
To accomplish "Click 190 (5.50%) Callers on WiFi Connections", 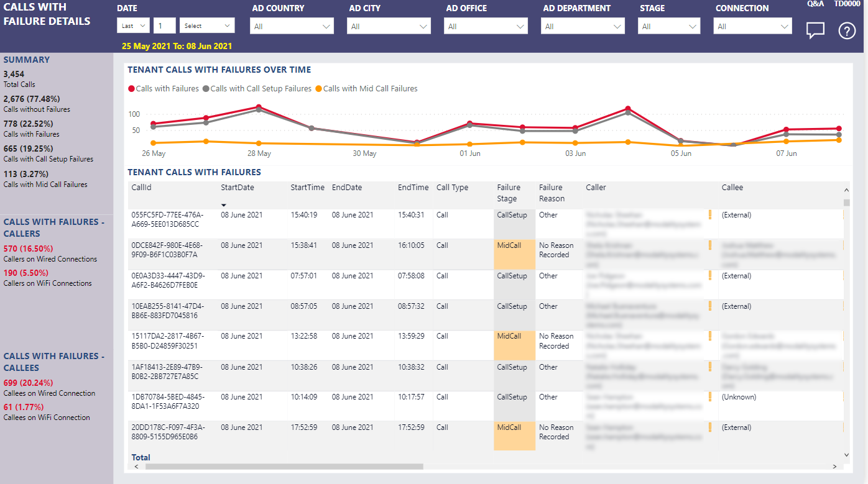I will click(26, 273).
